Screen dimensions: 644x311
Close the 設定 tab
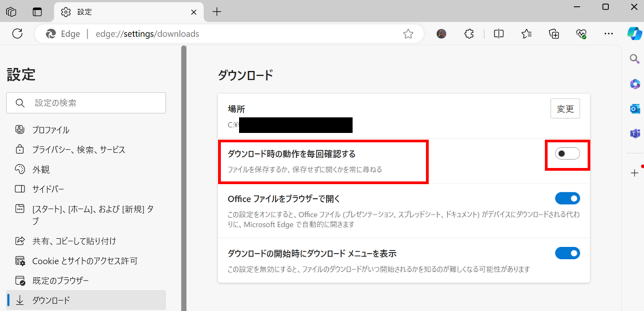tap(194, 12)
